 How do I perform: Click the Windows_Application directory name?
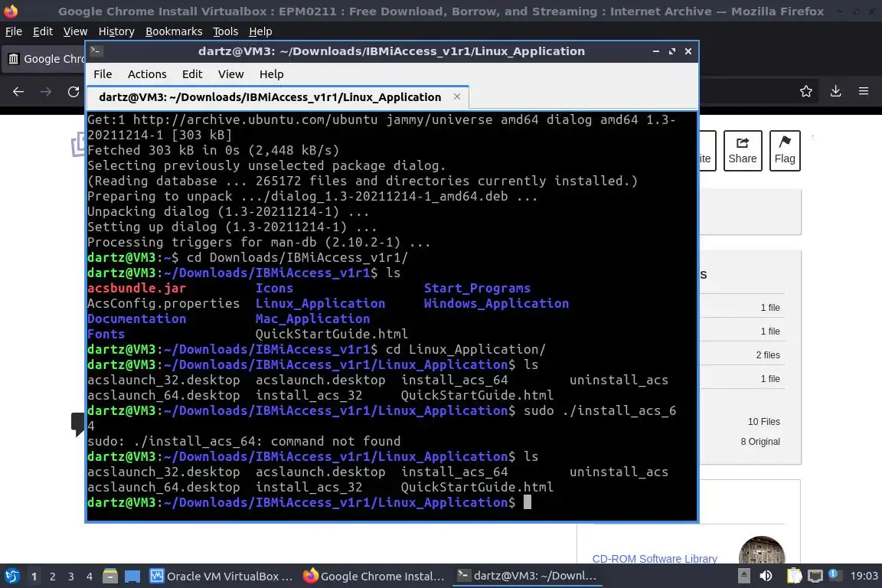pyautogui.click(x=496, y=303)
